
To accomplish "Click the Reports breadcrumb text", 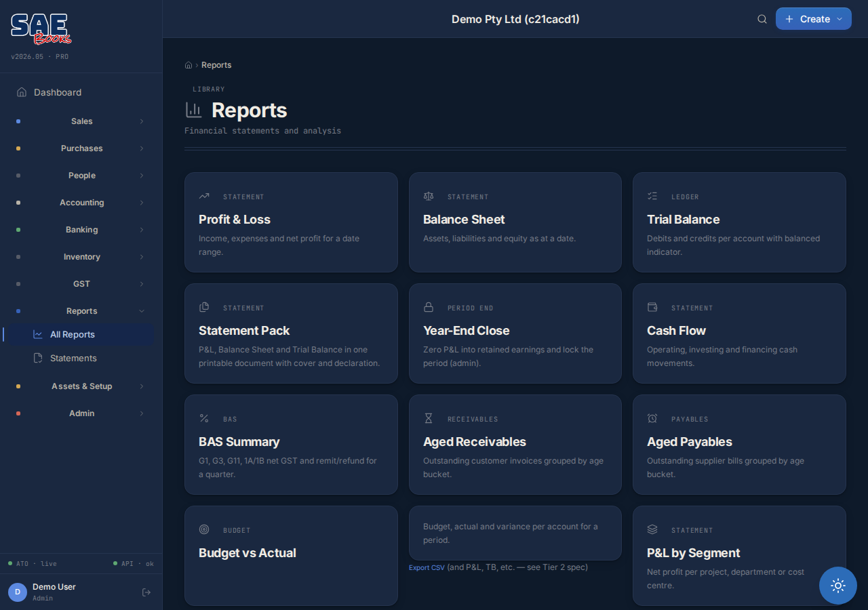I will [x=216, y=65].
